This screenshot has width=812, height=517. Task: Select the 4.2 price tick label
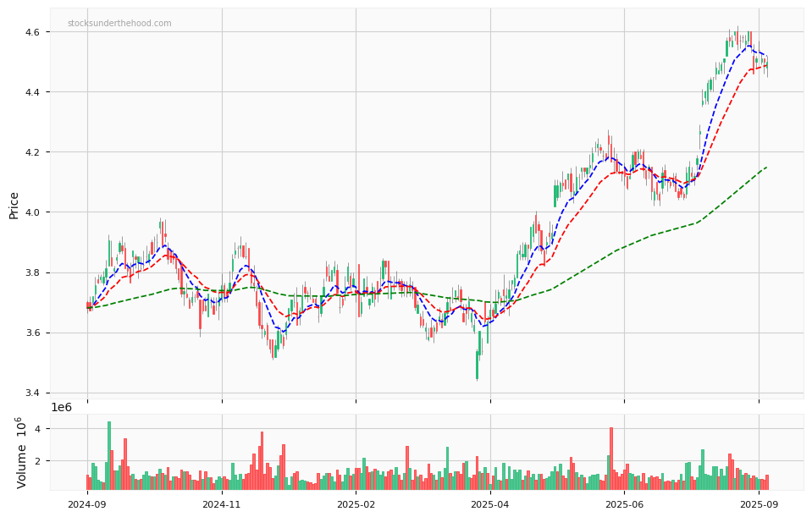coord(31,152)
